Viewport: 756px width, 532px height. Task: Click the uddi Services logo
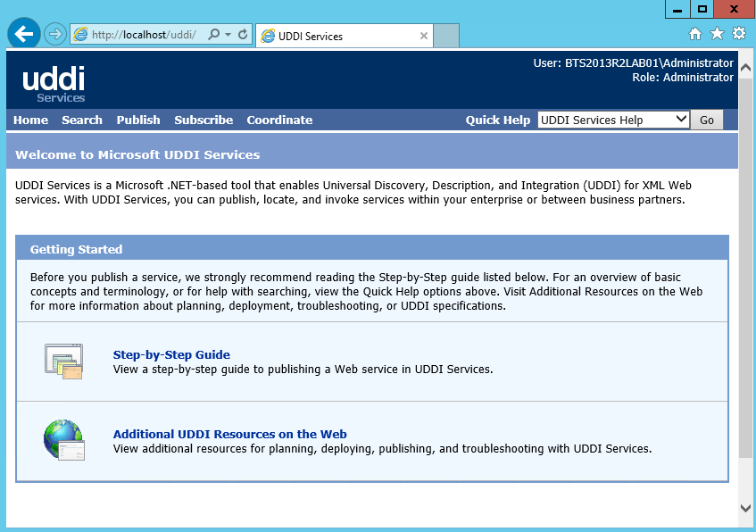tap(54, 83)
